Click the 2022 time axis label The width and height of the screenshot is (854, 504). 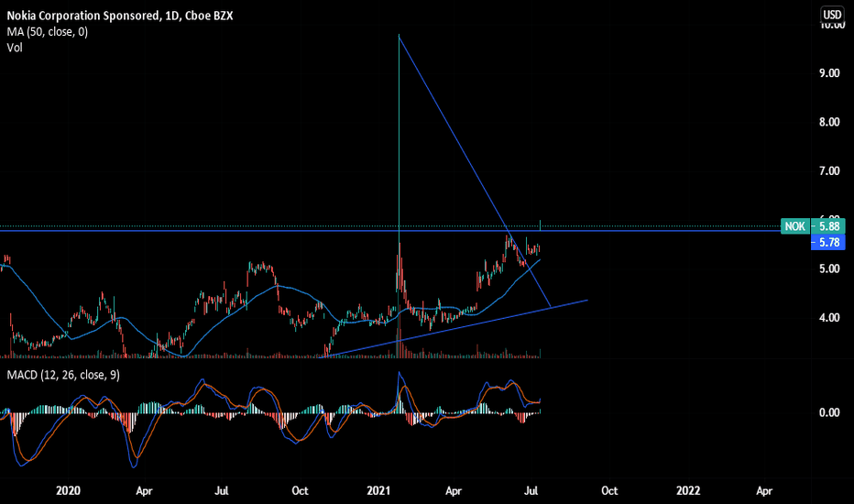(688, 491)
